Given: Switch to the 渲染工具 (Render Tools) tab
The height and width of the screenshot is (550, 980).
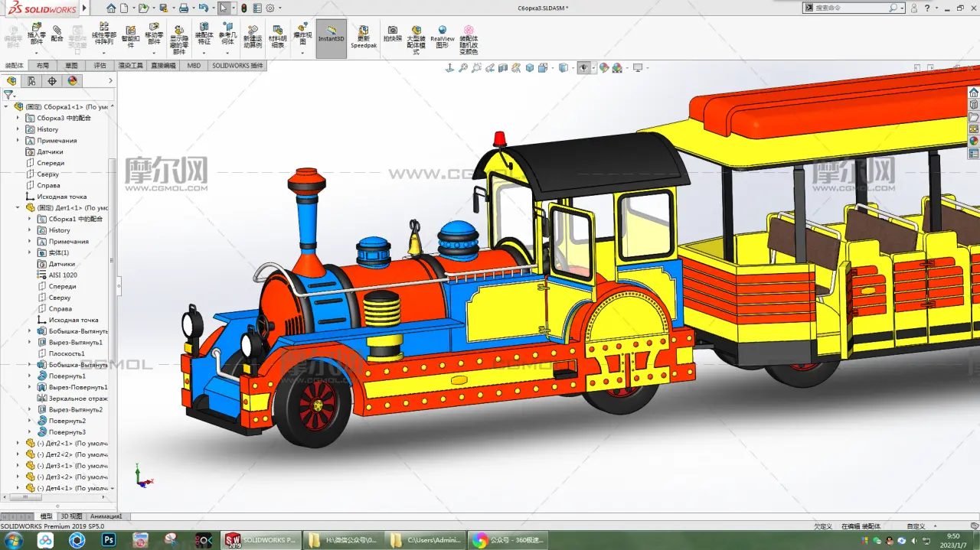Looking at the screenshot, I should point(130,66).
